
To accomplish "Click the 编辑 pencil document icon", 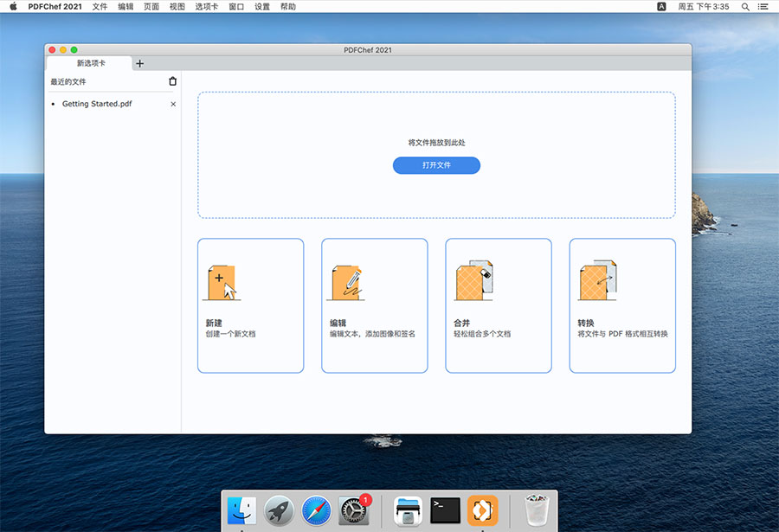I will pyautogui.click(x=345, y=283).
